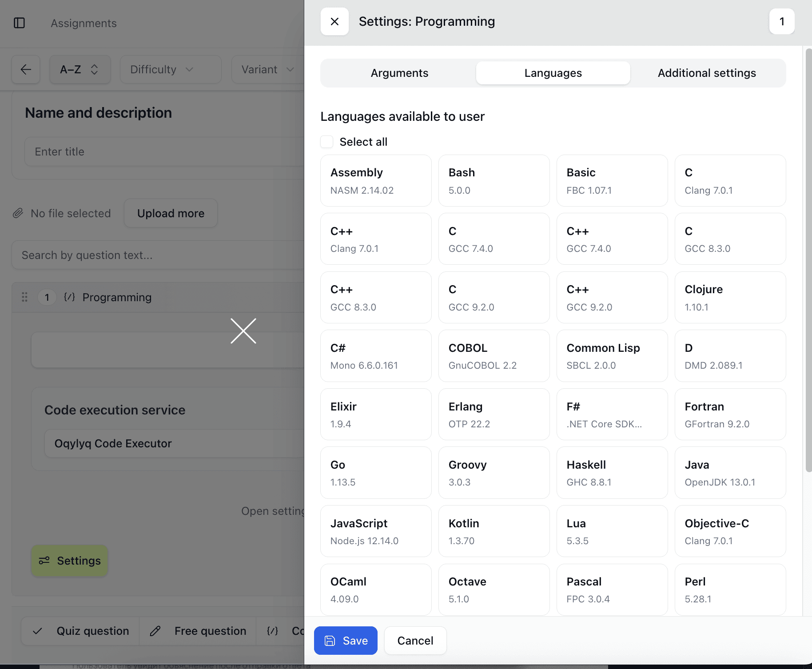The image size is (812, 669).
Task: Toggle the C++ GCC 9.2.0 card
Action: (612, 297)
